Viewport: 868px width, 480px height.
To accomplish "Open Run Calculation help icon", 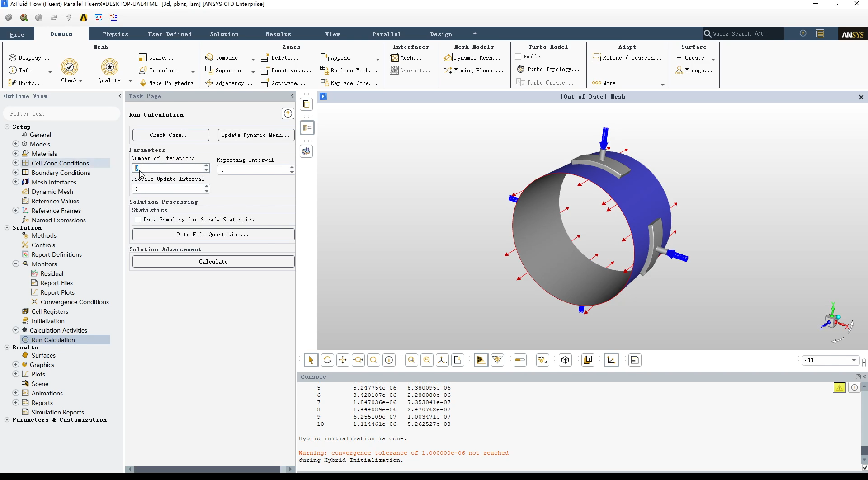I will 288,113.
